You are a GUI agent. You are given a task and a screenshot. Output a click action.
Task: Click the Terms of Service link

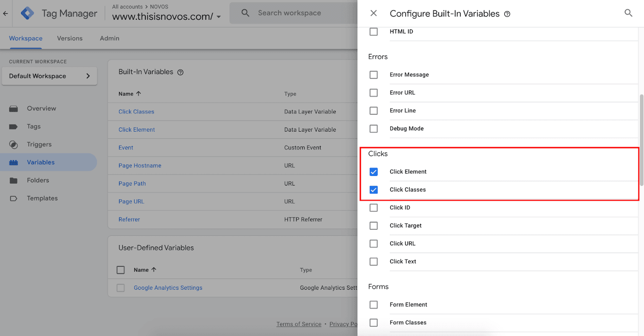[x=298, y=324]
